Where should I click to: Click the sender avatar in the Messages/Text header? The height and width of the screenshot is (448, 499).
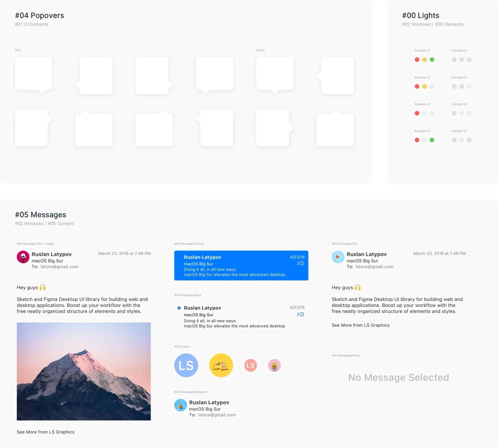pyautogui.click(x=338, y=257)
